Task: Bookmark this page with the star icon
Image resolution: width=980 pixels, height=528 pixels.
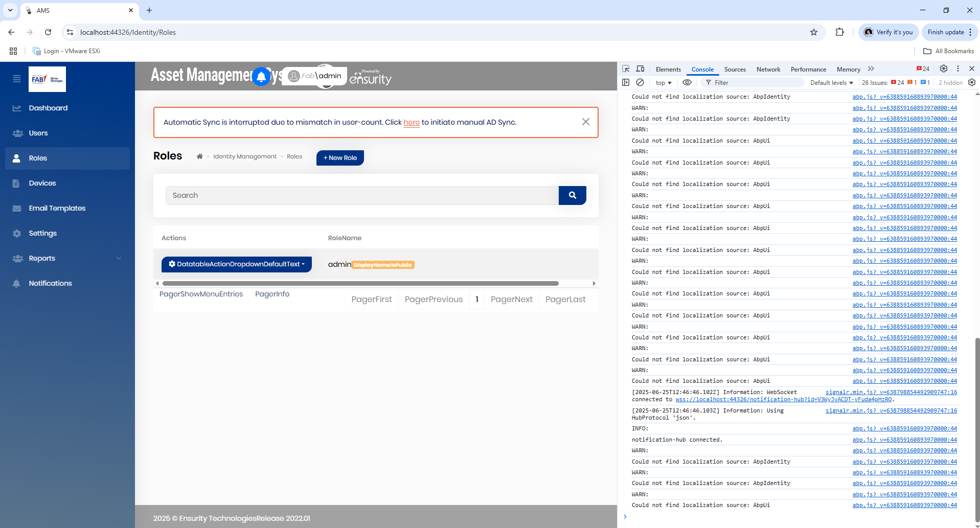Action: pos(814,32)
